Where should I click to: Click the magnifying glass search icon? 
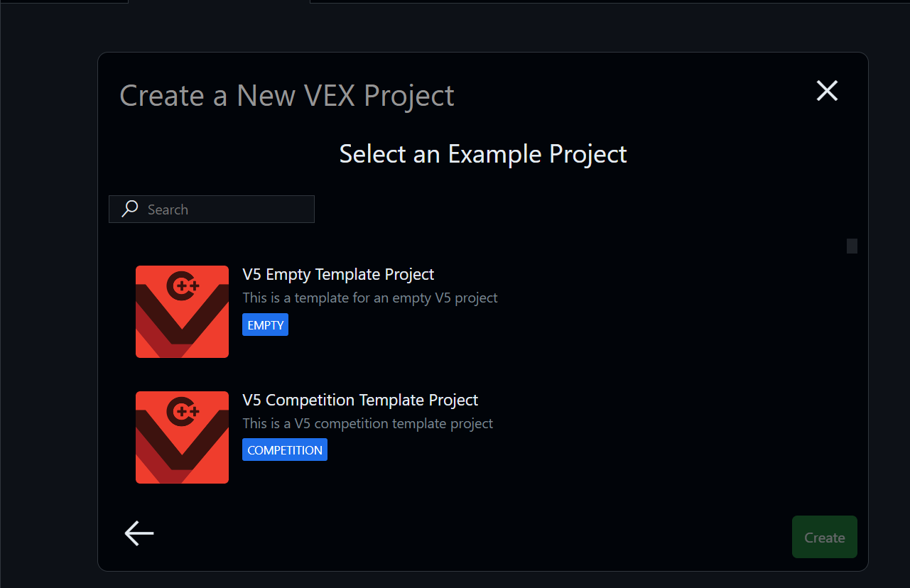point(130,209)
